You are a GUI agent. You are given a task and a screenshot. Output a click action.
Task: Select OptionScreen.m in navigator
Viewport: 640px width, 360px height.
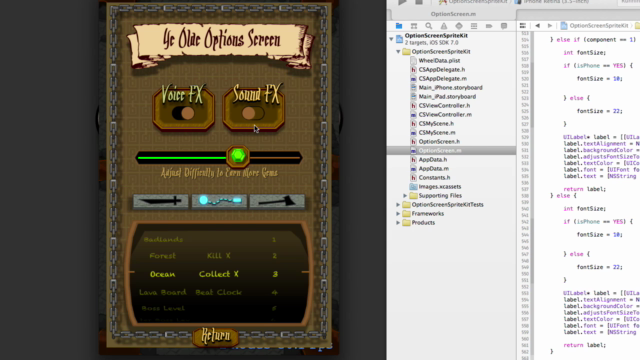(x=451, y=151)
